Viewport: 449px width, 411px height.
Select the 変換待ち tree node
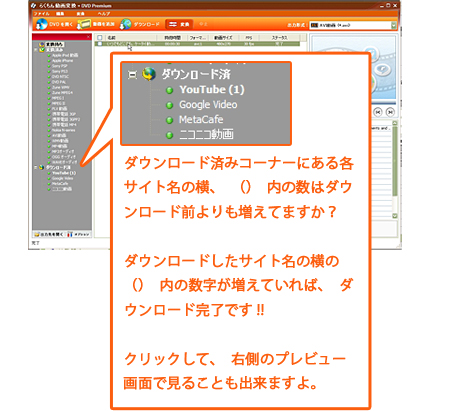pos(54,44)
